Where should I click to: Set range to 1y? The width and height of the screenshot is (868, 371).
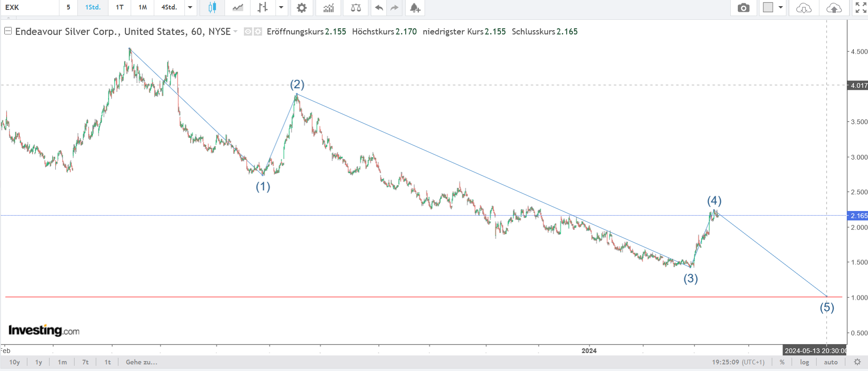(x=39, y=362)
